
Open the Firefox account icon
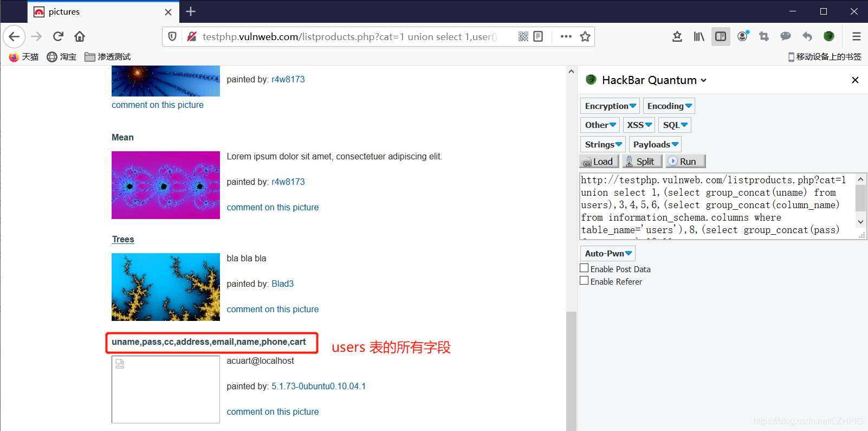pyautogui.click(x=743, y=36)
